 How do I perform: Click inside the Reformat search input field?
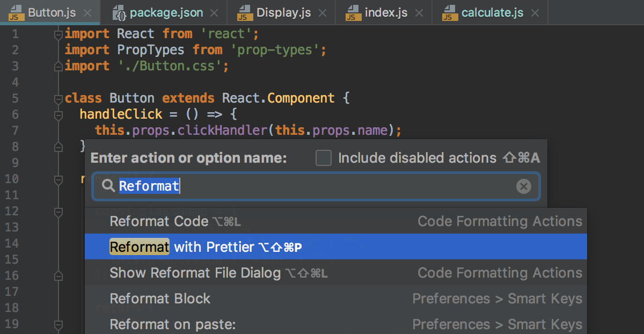point(268,186)
